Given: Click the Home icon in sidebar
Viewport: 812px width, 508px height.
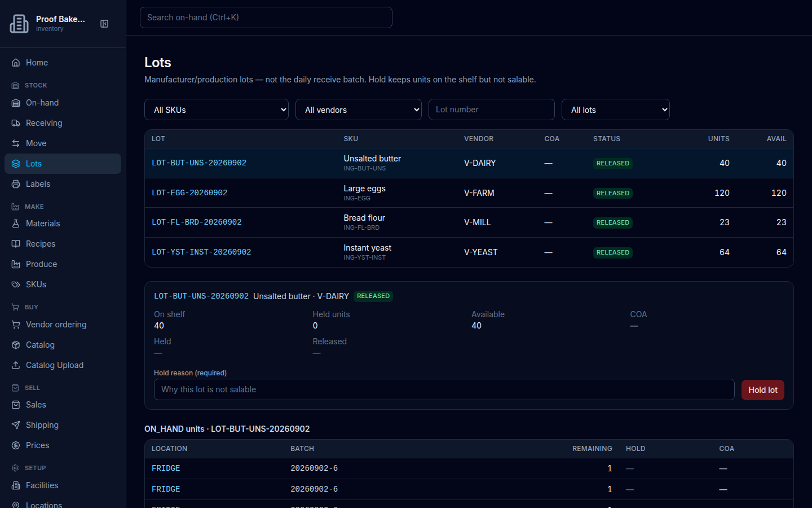Looking at the screenshot, I should (16, 63).
